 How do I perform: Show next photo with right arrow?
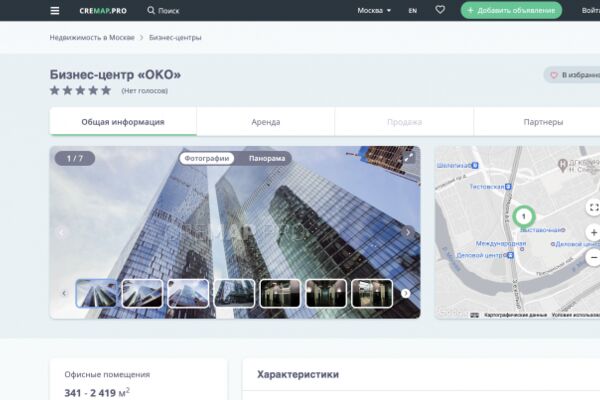pos(408,232)
